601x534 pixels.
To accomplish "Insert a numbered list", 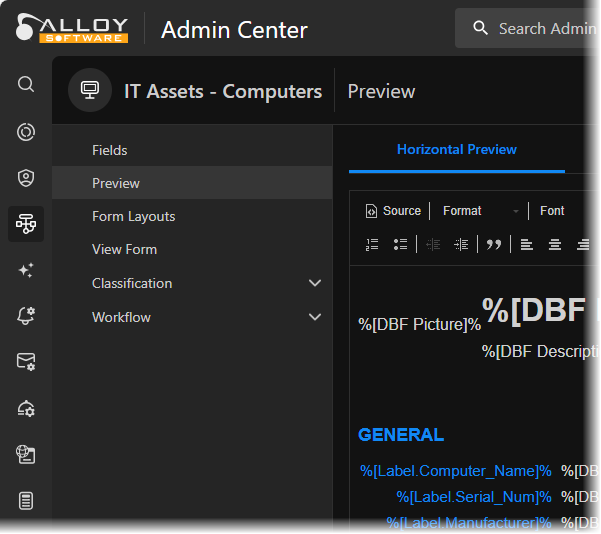I will point(372,244).
